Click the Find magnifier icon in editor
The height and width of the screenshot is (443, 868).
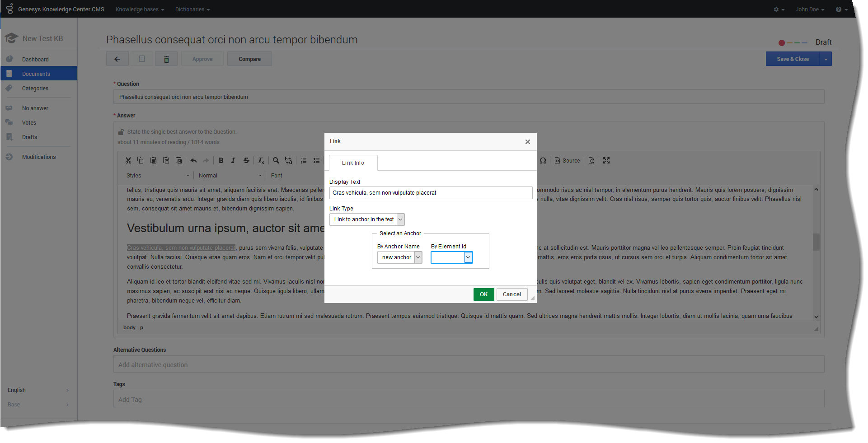[x=276, y=160]
